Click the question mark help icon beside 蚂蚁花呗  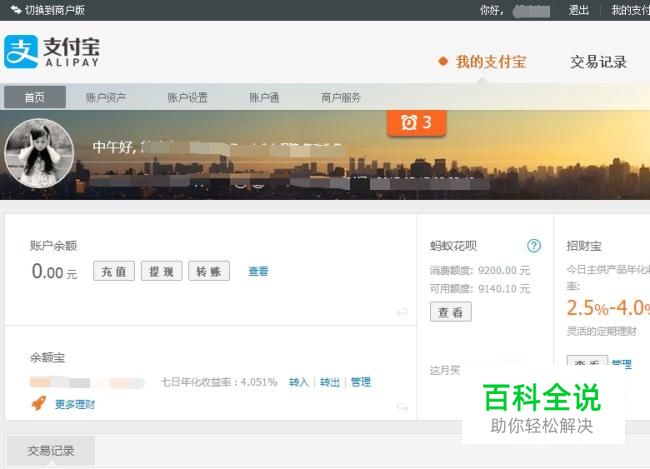coord(534,246)
